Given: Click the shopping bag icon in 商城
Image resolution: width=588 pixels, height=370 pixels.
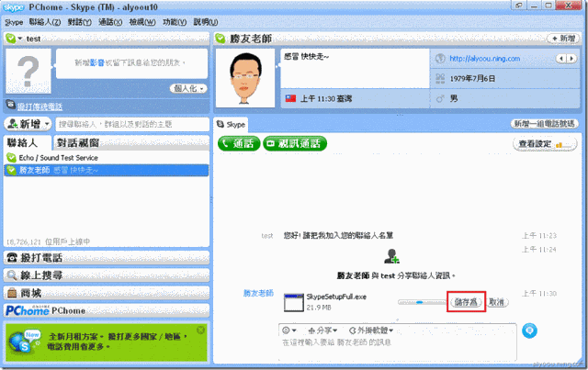Looking at the screenshot, I should point(12,293).
